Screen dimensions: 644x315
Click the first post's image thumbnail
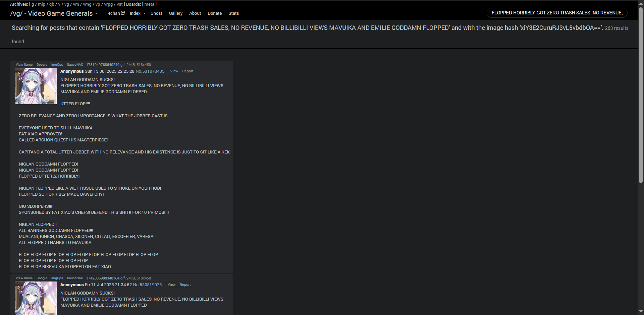pyautogui.click(x=36, y=86)
